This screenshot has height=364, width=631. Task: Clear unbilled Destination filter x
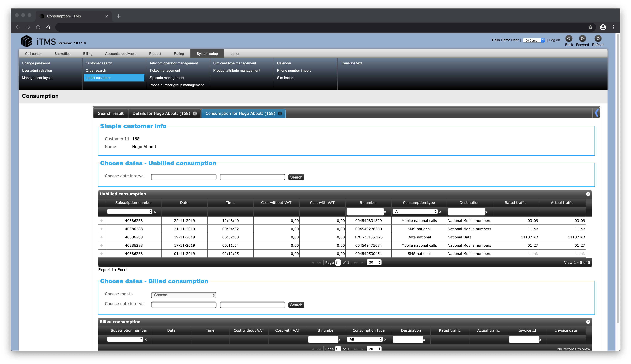pos(486,212)
